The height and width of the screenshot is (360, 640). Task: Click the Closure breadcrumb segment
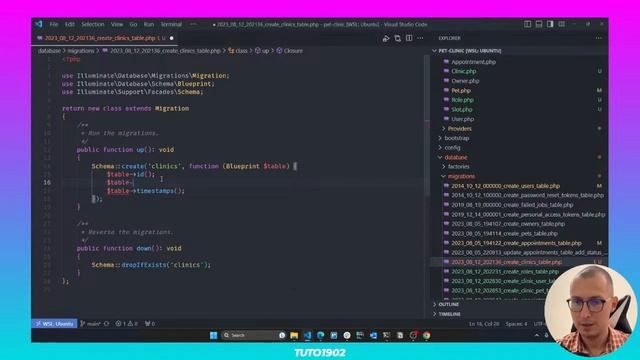(x=290, y=51)
